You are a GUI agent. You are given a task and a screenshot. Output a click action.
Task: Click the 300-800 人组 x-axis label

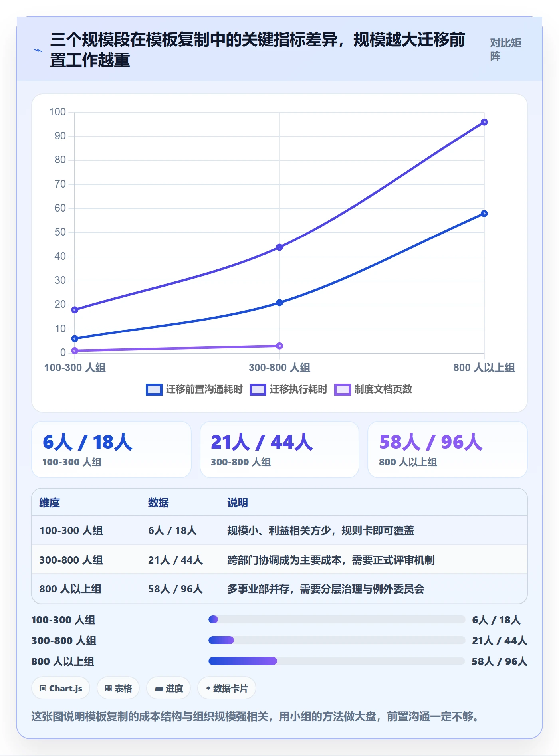(279, 368)
